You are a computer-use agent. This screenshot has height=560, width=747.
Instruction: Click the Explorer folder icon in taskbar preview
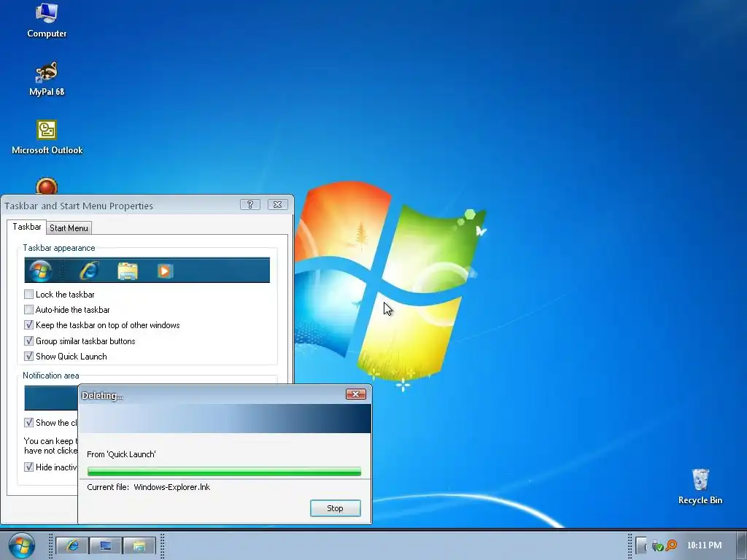(128, 271)
